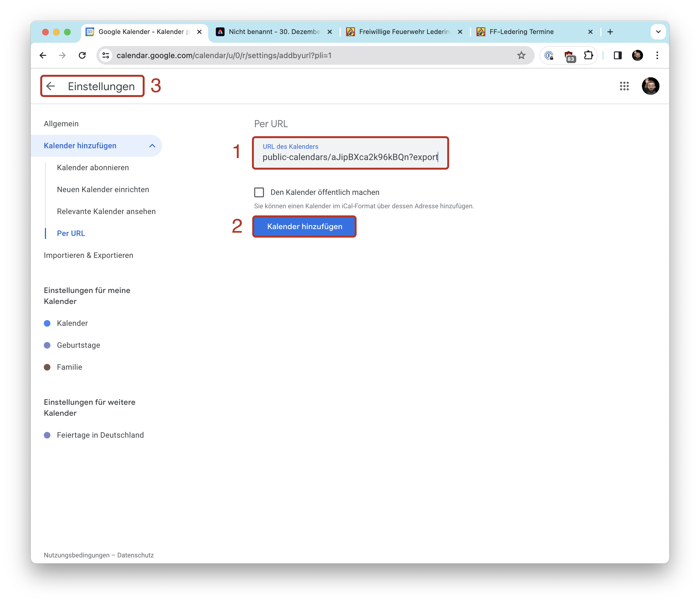Open the tab search dropdown arrow
Image resolution: width=700 pixels, height=604 pixels.
point(658,32)
